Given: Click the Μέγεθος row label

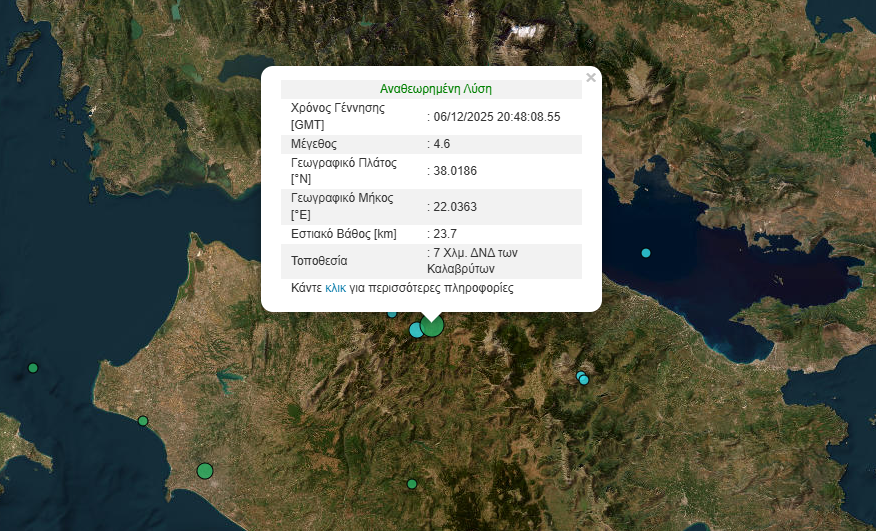Looking at the screenshot, I should [x=314, y=144].
